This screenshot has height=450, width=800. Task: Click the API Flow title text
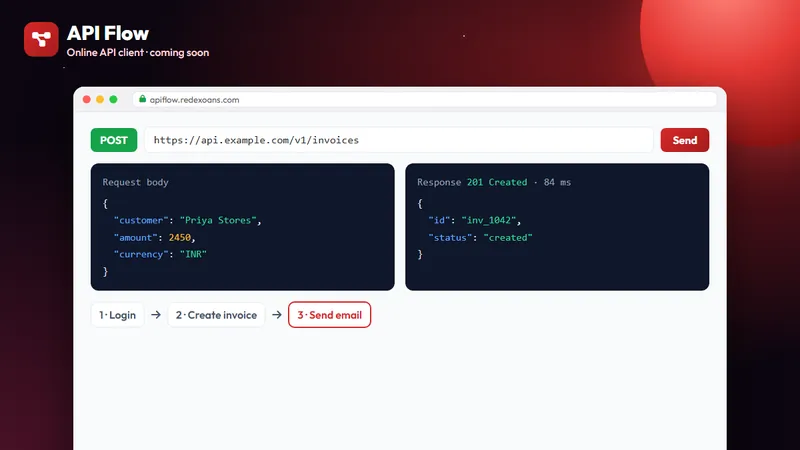pos(108,33)
